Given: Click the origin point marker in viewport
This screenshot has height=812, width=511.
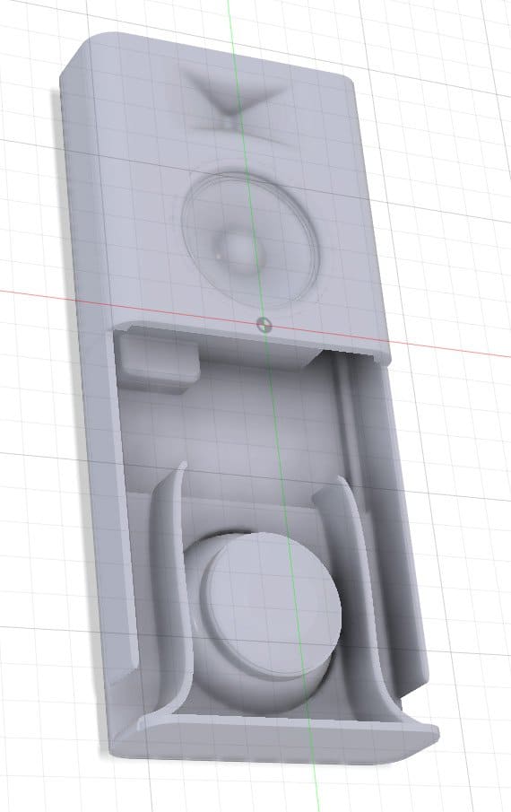Looking at the screenshot, I should tap(264, 325).
